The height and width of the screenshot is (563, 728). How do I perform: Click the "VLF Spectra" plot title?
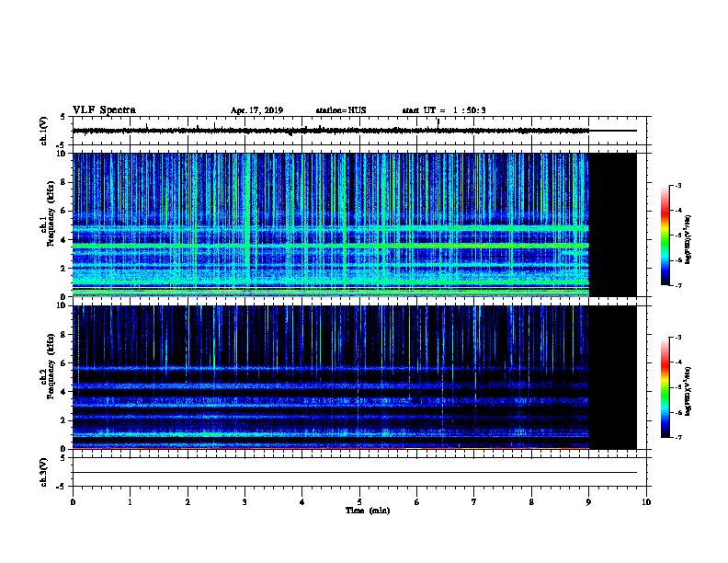pos(104,110)
